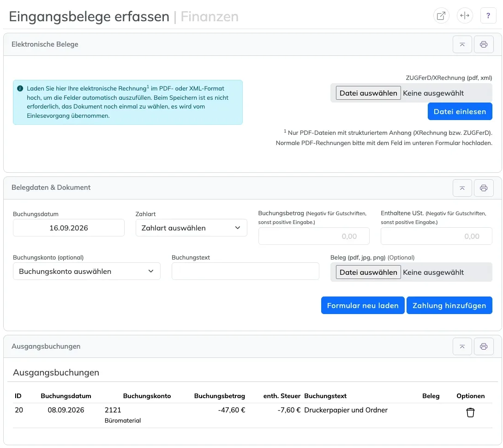
Task: Click the Buchungskonto column header
Action: click(x=147, y=396)
